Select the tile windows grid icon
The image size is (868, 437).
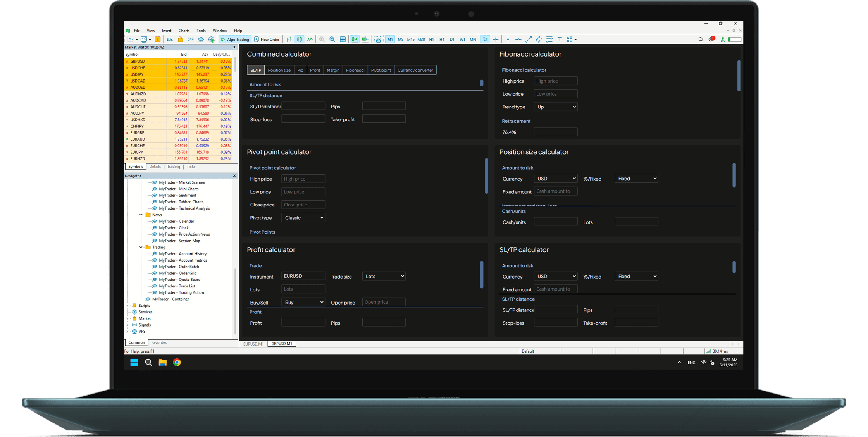click(x=343, y=40)
